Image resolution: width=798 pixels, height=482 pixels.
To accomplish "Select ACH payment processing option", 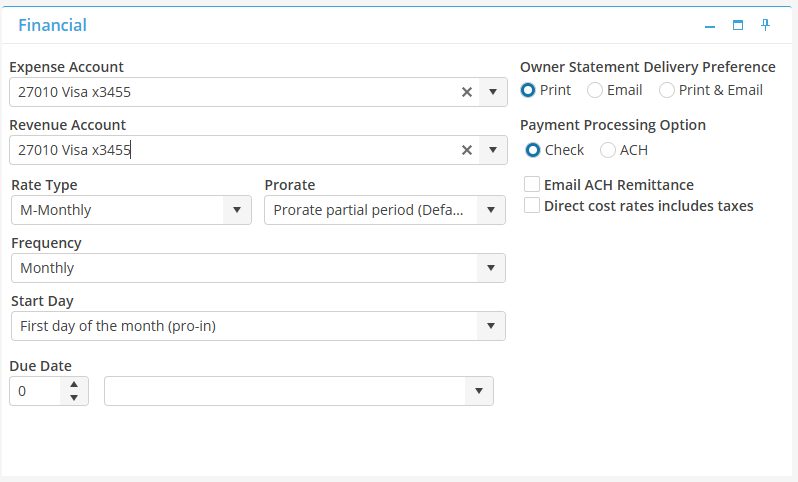I will coord(608,150).
